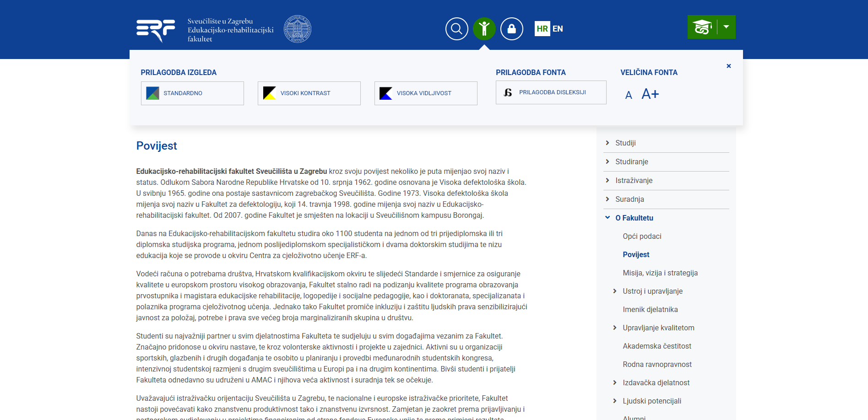Click the Sveučilište u Zagrebu faculty name text
The image size is (868, 420).
point(230,30)
